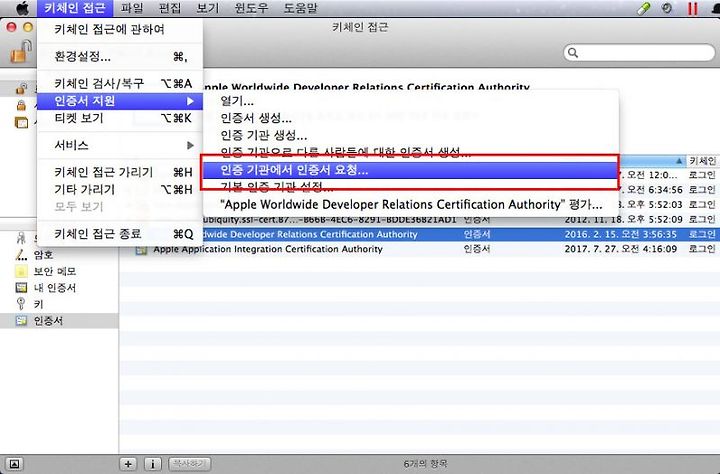Image resolution: width=720 pixels, height=474 pixels.
Task: Open the 파일 menu
Action: [132, 8]
